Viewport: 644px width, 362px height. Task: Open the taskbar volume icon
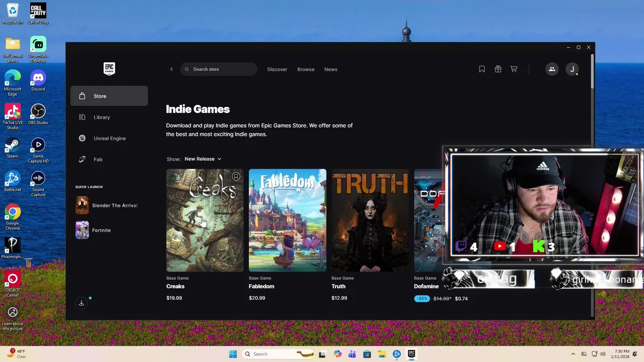click(603, 354)
